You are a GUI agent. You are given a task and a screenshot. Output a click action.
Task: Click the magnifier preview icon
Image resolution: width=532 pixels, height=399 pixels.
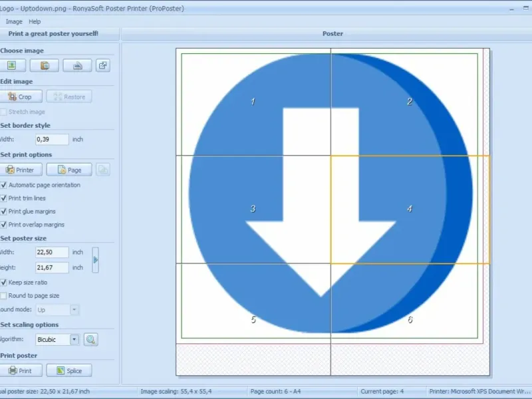pyautogui.click(x=90, y=339)
